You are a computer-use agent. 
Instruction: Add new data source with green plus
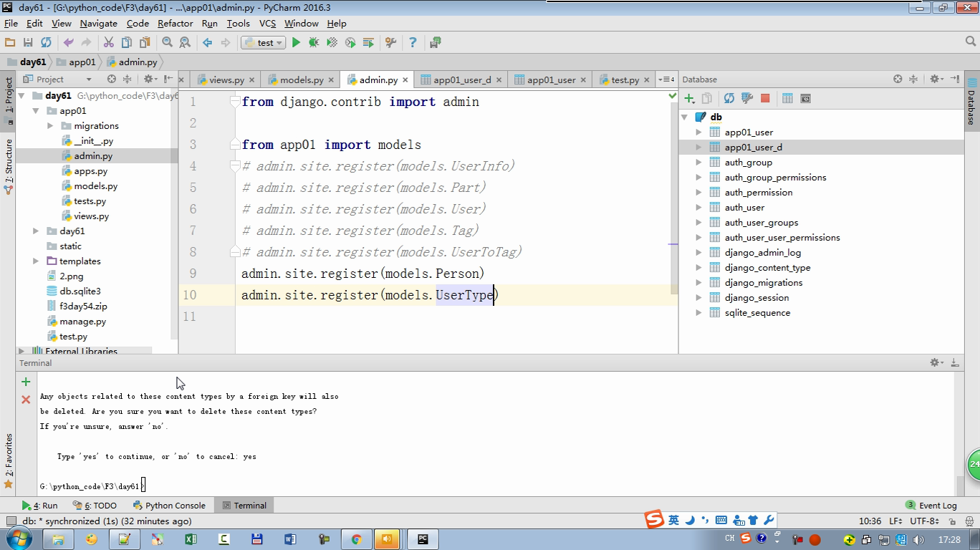click(x=689, y=98)
